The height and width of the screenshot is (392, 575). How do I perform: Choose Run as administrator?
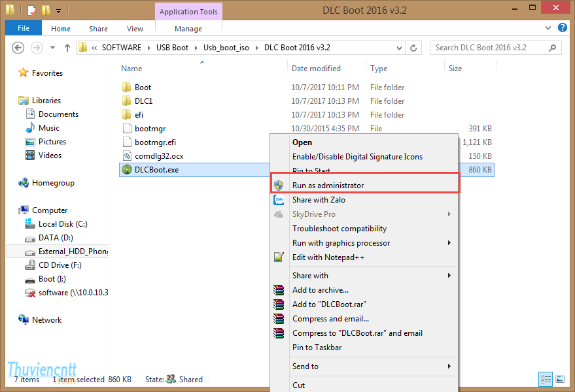click(364, 186)
